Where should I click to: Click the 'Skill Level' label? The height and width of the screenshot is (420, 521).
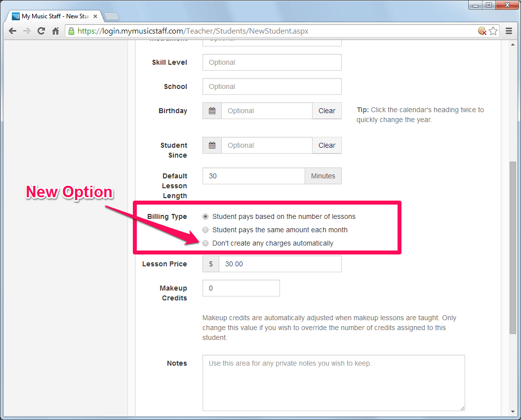(169, 62)
